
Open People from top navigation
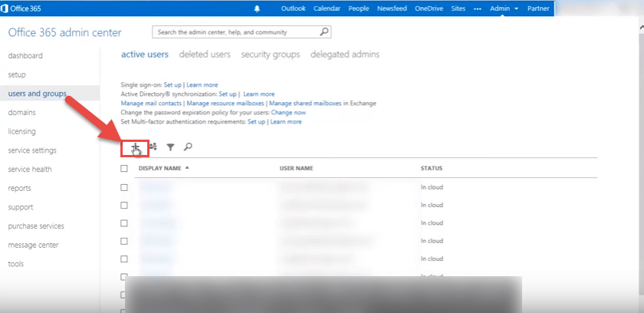(359, 8)
